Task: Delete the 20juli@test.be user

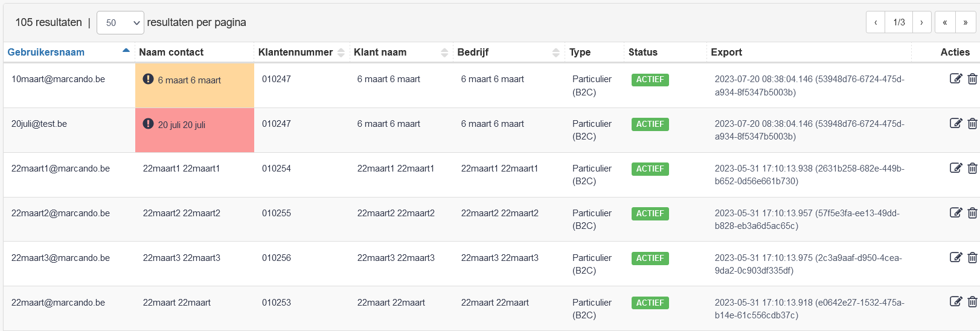Action: pos(972,123)
